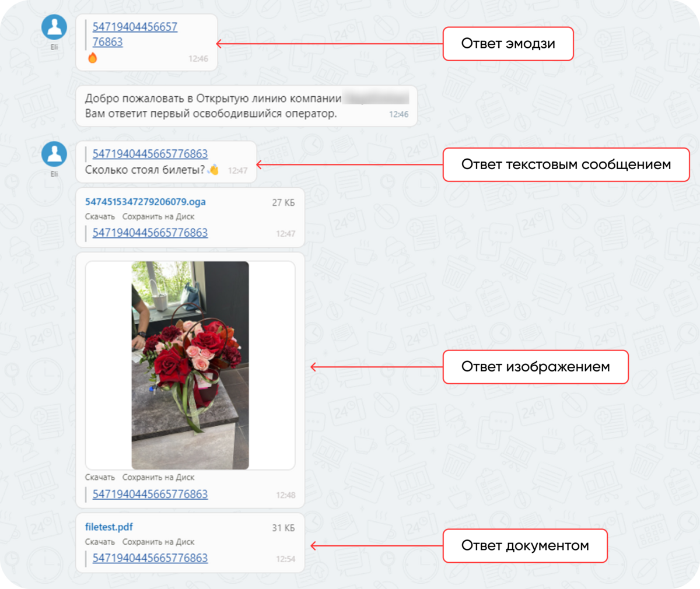The height and width of the screenshot is (589, 700).
Task: Save the .oga file to Disk
Action: 158,216
